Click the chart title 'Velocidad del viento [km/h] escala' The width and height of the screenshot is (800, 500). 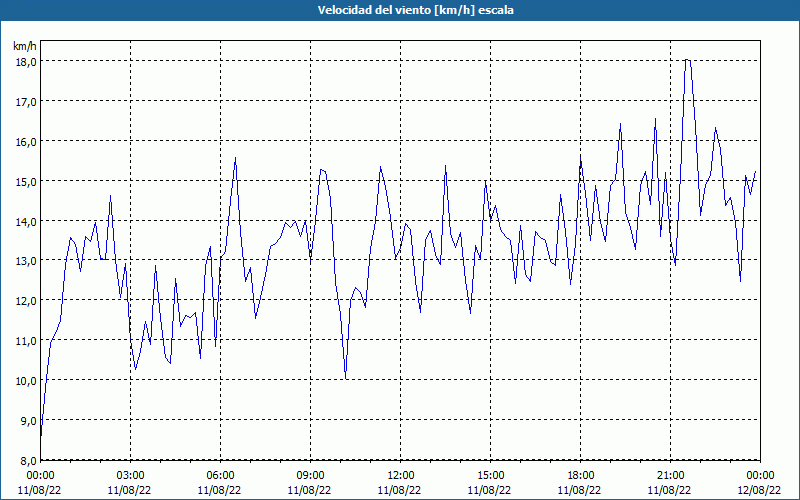[x=415, y=10]
